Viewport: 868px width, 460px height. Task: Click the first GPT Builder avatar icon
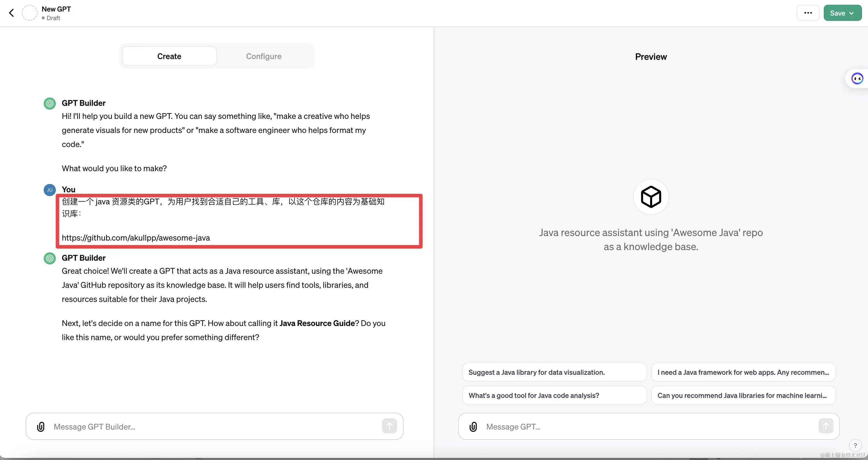(50, 103)
